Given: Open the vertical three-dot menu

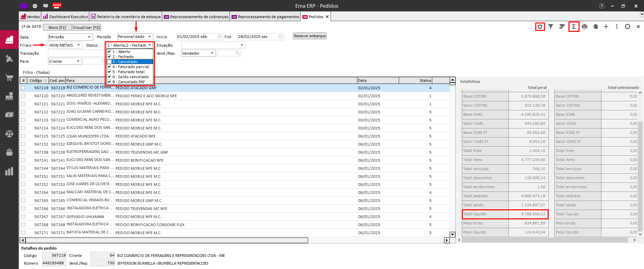Looking at the screenshot, I should 617,26.
